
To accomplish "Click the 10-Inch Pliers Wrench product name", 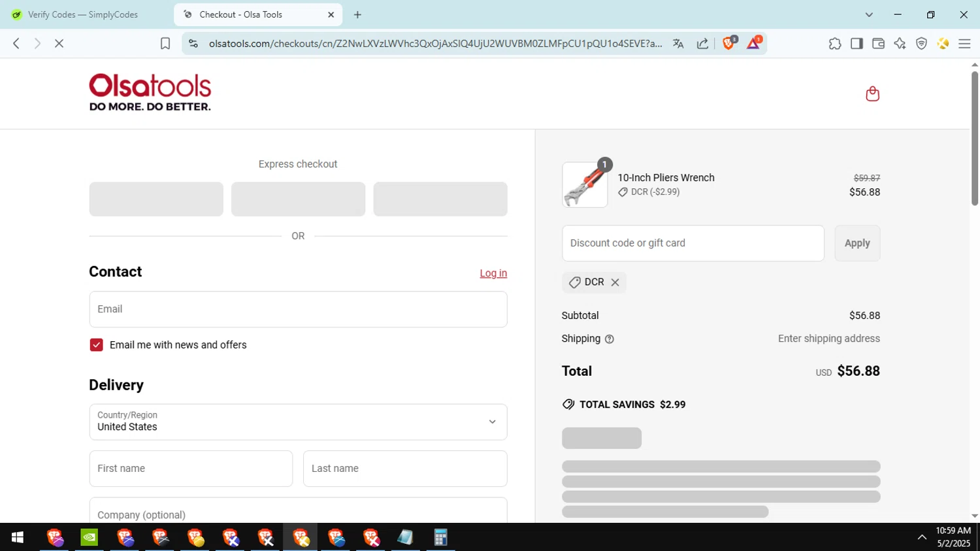I will click(666, 178).
